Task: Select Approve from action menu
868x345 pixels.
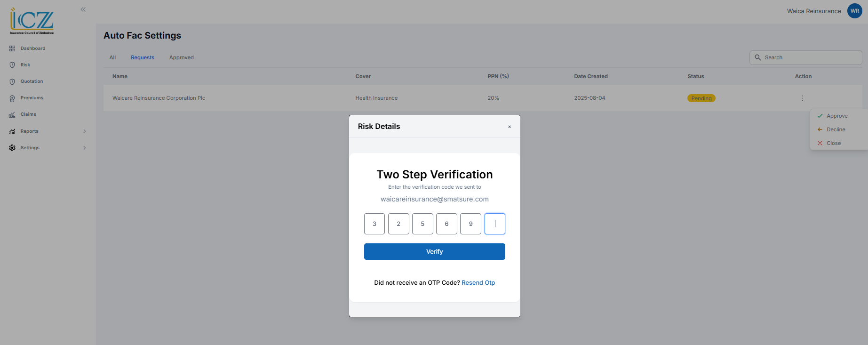Action: tap(836, 116)
